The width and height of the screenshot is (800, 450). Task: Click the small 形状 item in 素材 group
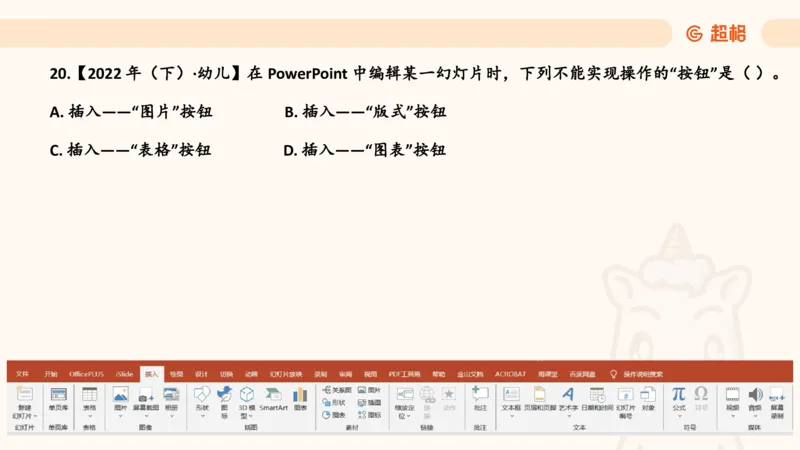tap(334, 403)
